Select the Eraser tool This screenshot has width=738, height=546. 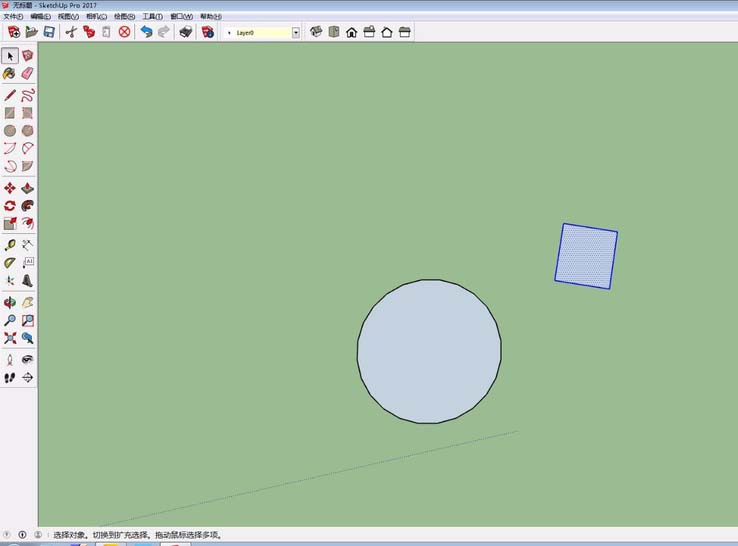point(27,73)
